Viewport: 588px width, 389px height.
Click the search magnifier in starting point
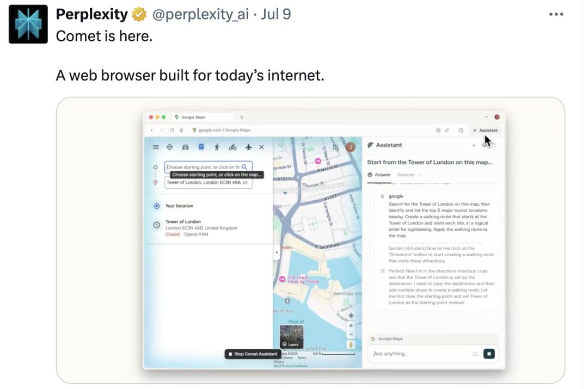click(x=244, y=167)
